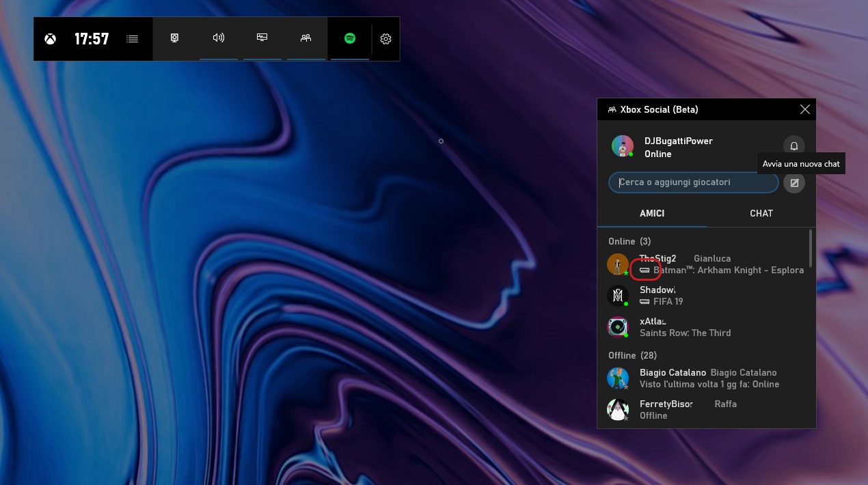Click TheStig2's avatar picture

pyautogui.click(x=618, y=264)
